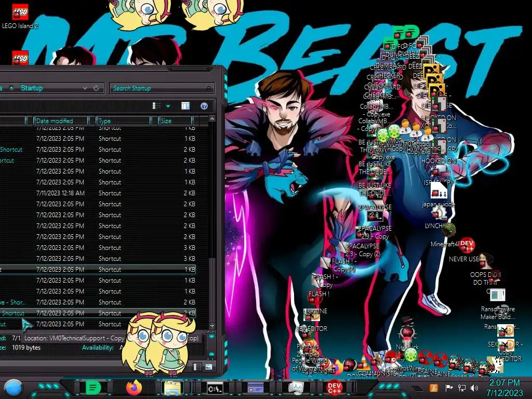
Task: Open FLASH ! - Copy (2) icon
Action: [343, 264]
